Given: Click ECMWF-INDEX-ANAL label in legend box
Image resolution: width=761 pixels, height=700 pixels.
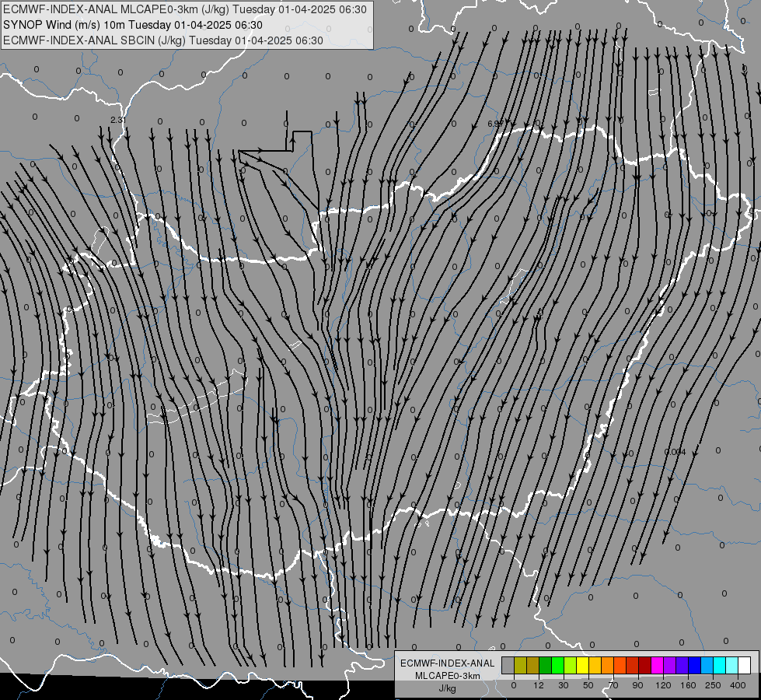Looking at the screenshot, I should click(x=448, y=663).
